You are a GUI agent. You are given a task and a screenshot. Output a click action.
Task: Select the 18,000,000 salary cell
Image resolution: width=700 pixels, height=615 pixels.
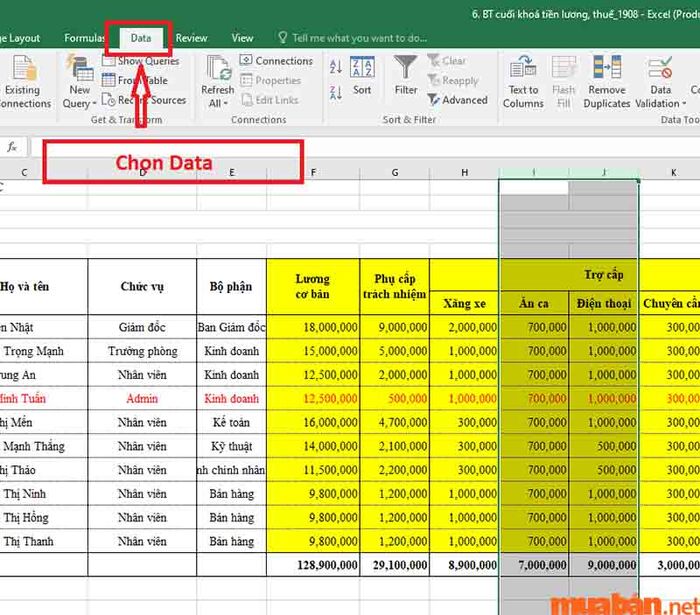tap(313, 327)
